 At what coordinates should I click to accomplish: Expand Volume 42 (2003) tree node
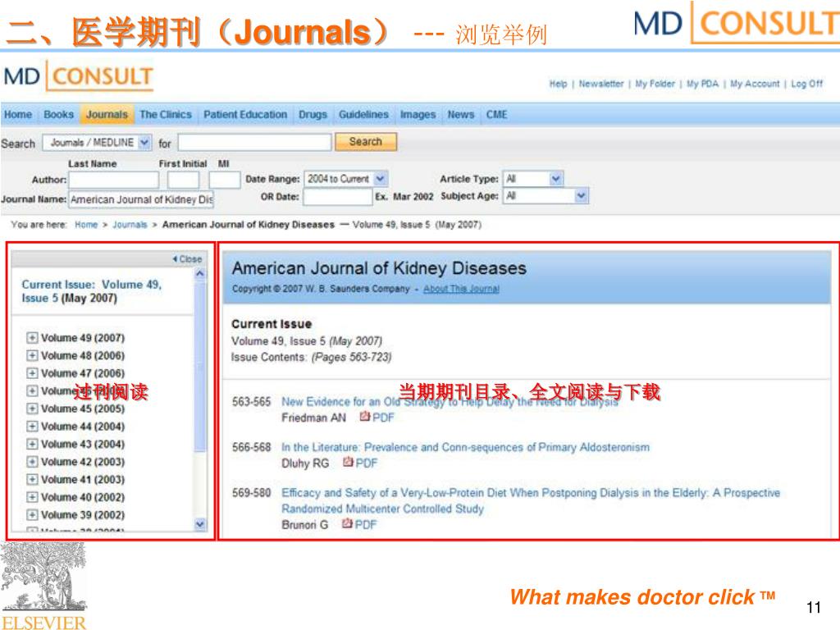pos(32,461)
